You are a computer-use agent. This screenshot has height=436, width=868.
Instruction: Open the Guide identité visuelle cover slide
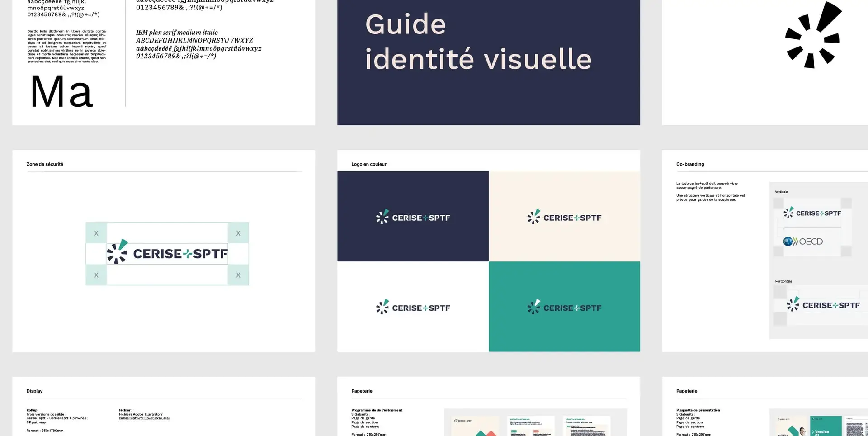pos(489,62)
